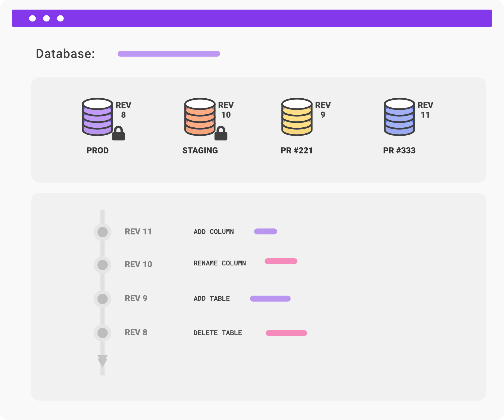The image size is (504, 420).
Task: Click the lock icon on PROD database
Action: (118, 134)
